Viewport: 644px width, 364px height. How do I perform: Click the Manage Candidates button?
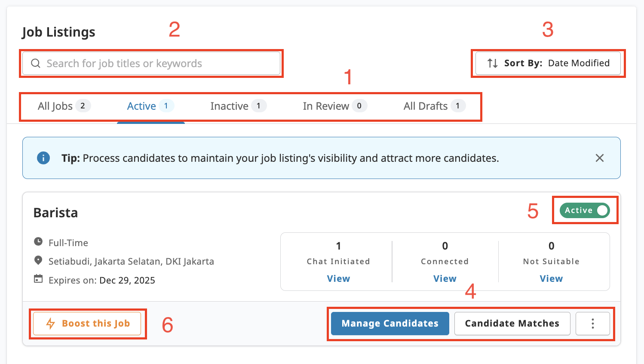pos(389,323)
